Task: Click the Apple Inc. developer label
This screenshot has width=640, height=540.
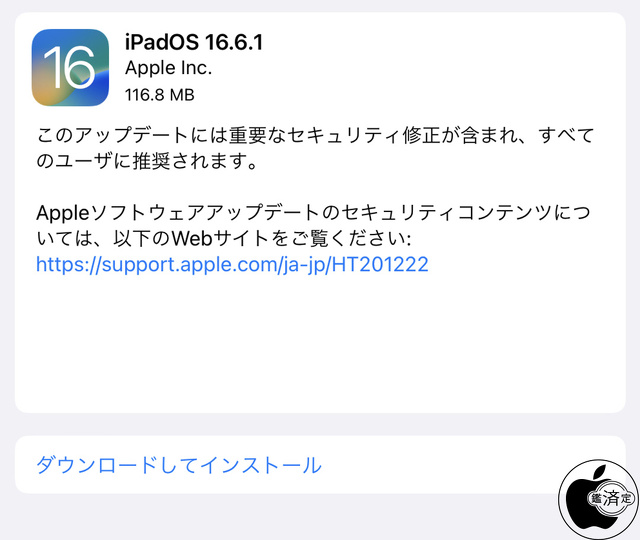Action: [x=169, y=68]
